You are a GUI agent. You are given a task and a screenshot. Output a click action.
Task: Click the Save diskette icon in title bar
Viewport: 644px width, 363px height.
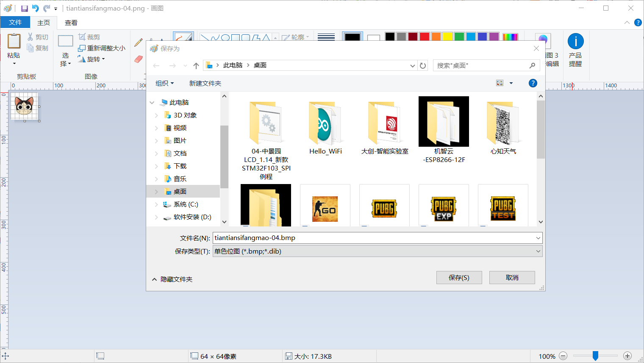point(24,8)
